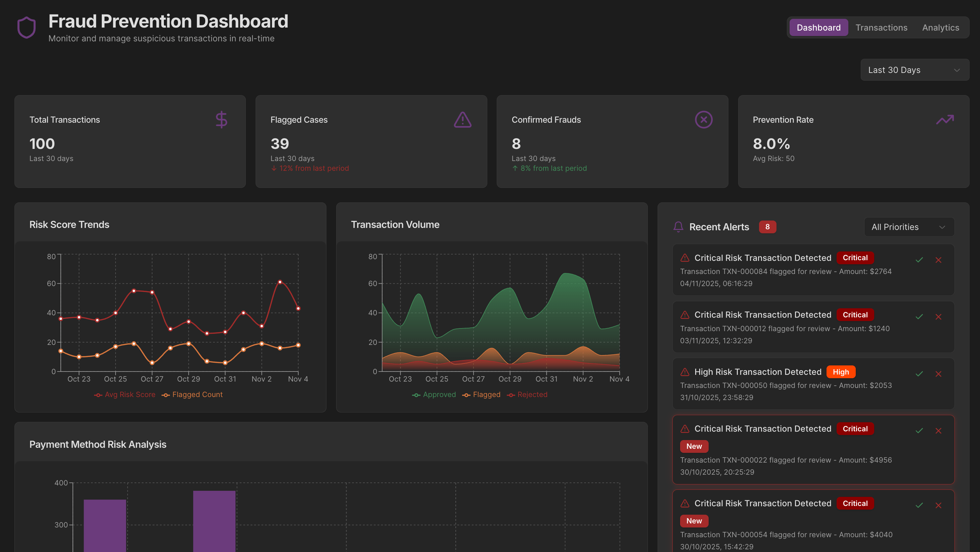Viewport: 980px width, 552px height.
Task: Acknowledge the TXN-000084 alert with the checkmark
Action: coord(919,260)
